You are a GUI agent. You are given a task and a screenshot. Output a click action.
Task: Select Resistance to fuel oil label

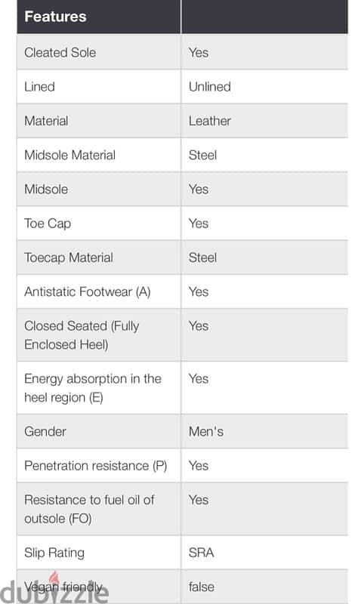[x=89, y=509]
